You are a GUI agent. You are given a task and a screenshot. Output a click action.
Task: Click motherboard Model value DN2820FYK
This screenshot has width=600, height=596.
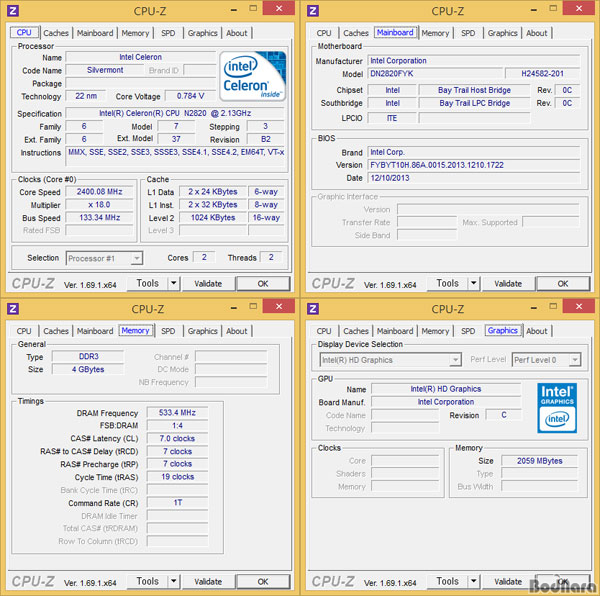[435, 73]
